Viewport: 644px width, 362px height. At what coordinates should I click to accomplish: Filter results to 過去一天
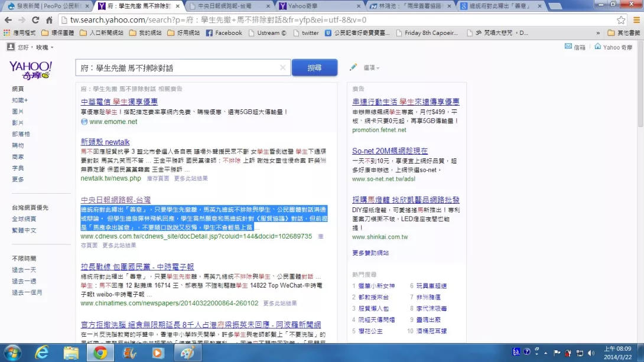(x=24, y=270)
